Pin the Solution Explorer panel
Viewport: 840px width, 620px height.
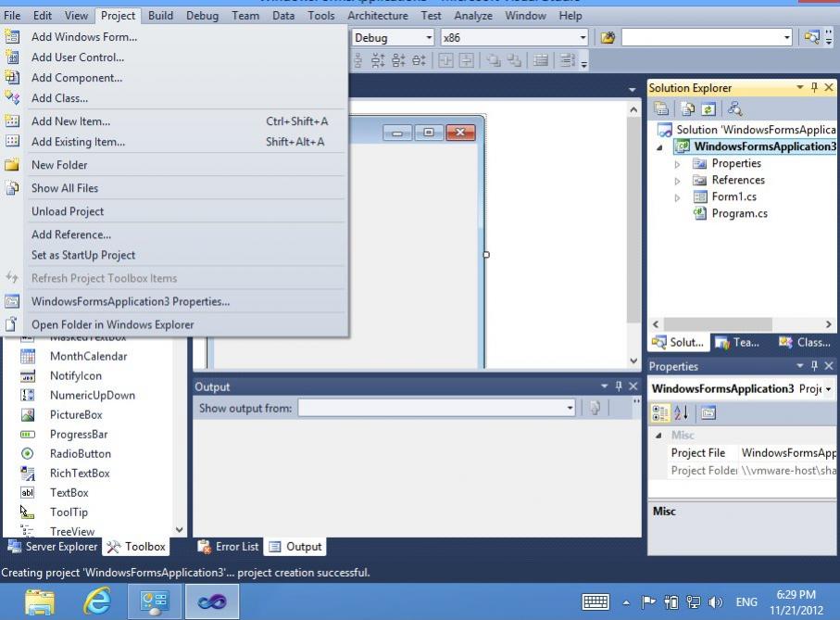(x=814, y=87)
